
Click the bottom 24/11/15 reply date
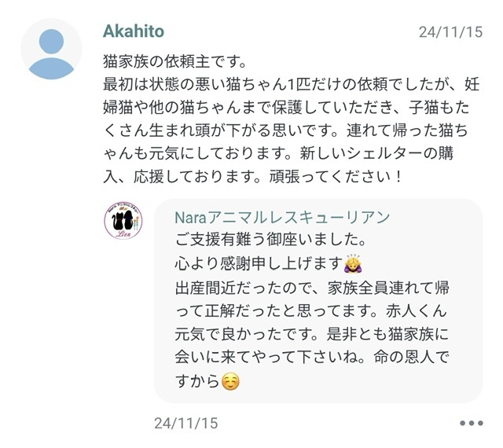(186, 423)
